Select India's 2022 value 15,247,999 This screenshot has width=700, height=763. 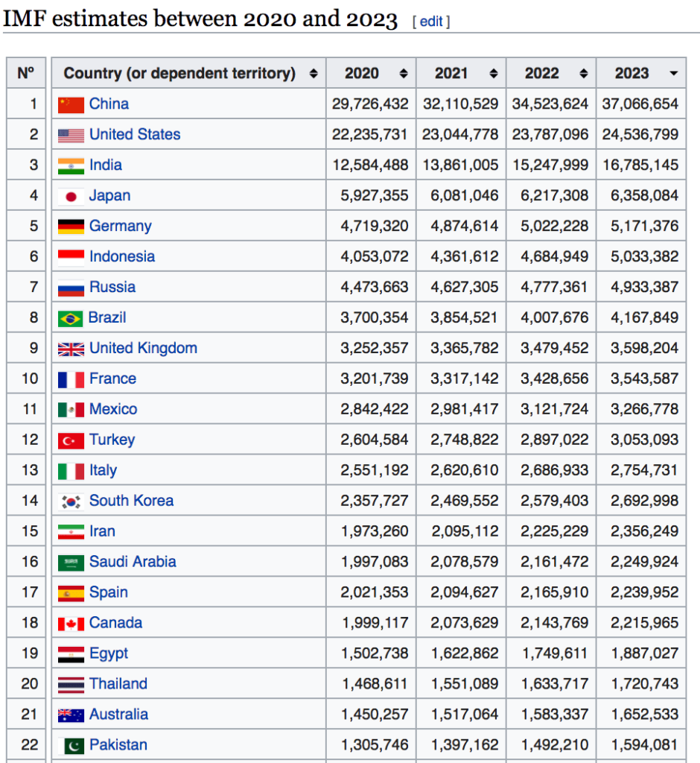tap(550, 165)
